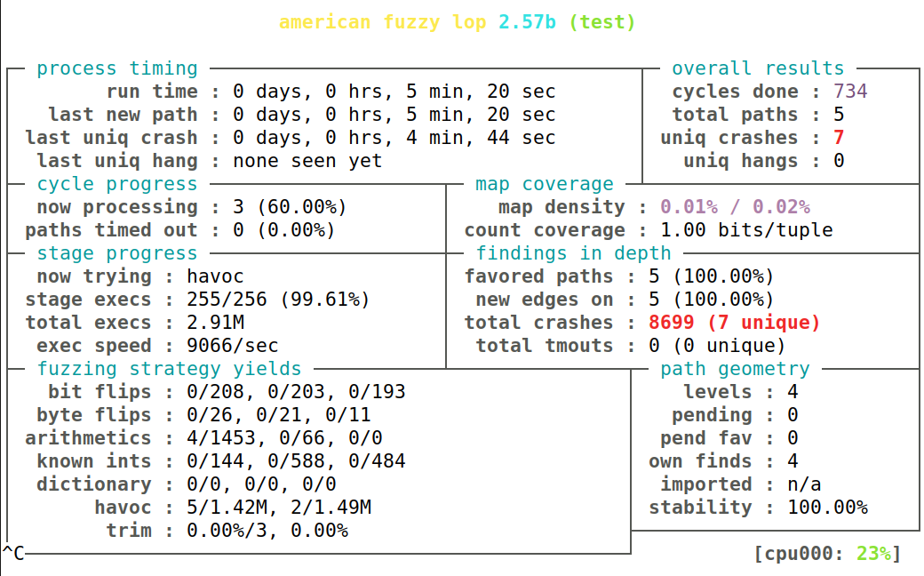Select havoc yields '5/1.42M, 2/1.49M'
This screenshot has width=924, height=576.
pos(278,507)
